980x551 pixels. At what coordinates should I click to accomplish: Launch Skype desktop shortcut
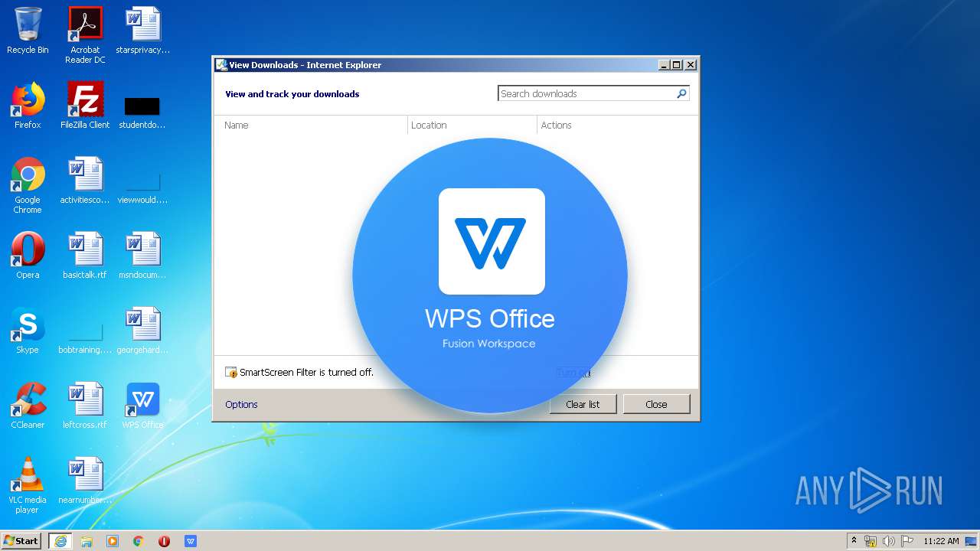[28, 331]
